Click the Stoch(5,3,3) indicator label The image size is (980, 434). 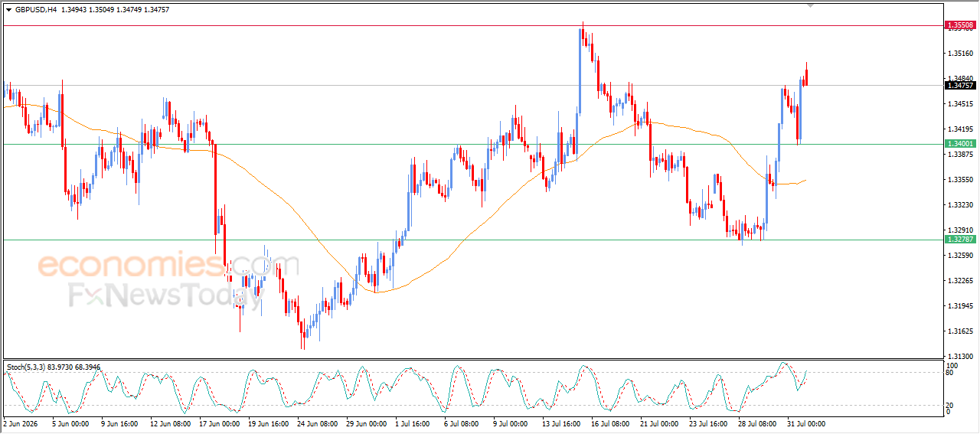26,367
